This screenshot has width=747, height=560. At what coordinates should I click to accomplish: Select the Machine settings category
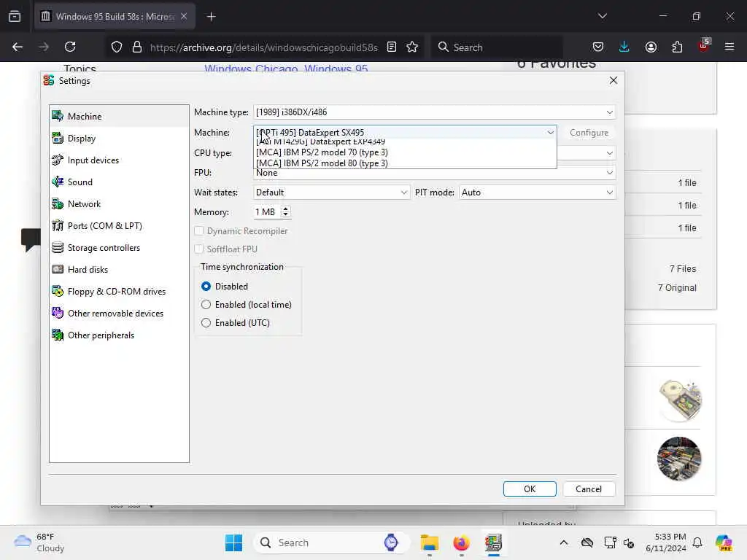[x=119, y=116]
